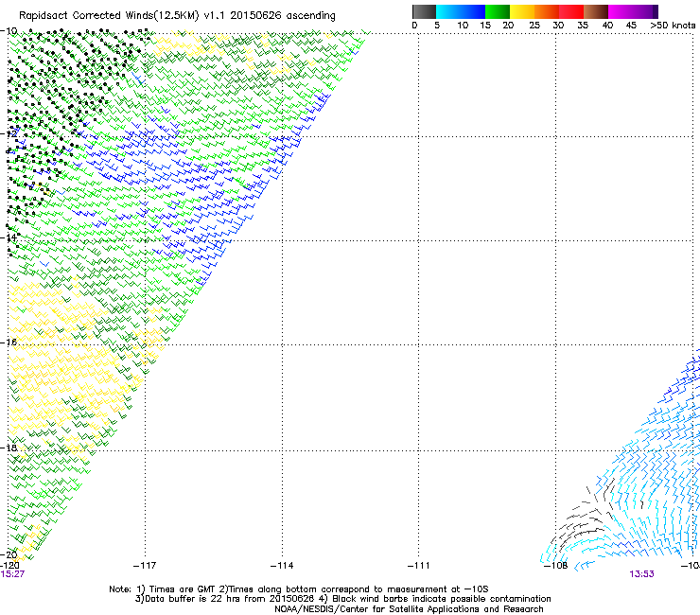Select the gray 0-5 knots color swatch
Image resolution: width=700 pixels, height=615 pixels.
(424, 11)
